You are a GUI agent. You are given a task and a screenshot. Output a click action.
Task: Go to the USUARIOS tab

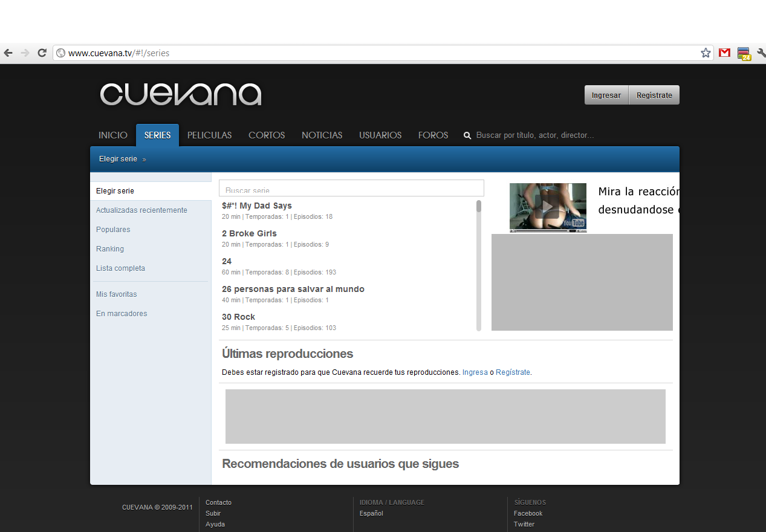380,135
